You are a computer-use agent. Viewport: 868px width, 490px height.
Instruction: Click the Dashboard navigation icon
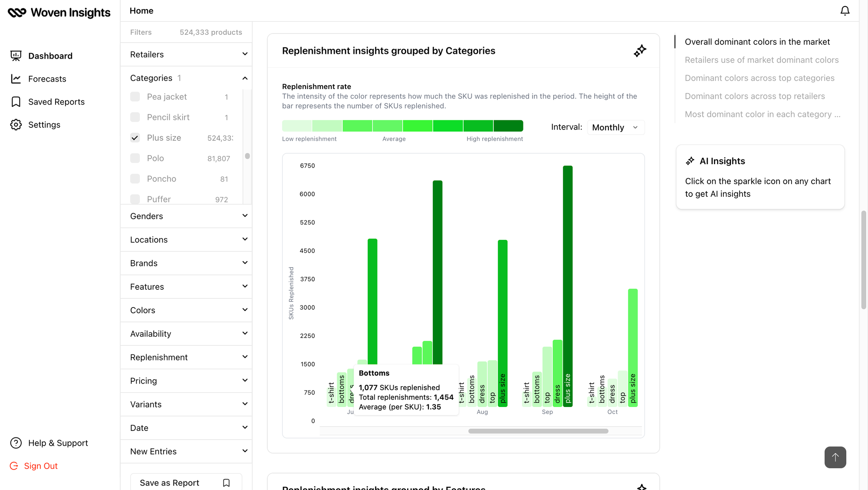click(16, 56)
